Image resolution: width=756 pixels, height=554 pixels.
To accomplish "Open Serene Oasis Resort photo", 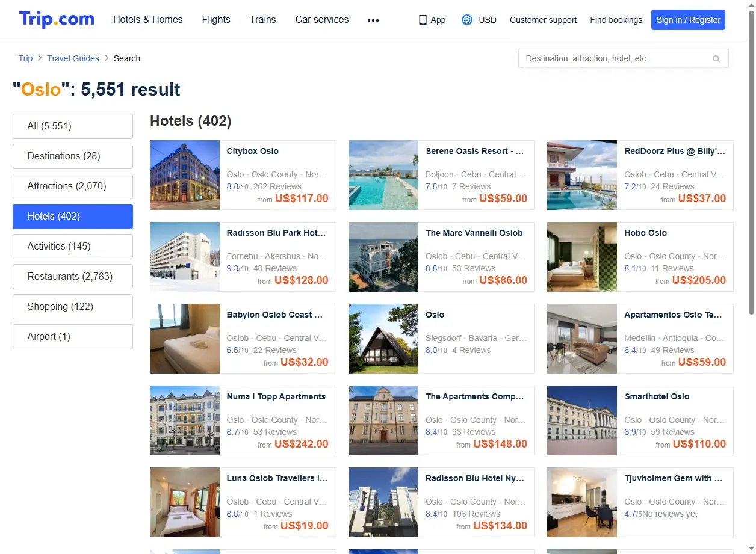I will (383, 175).
